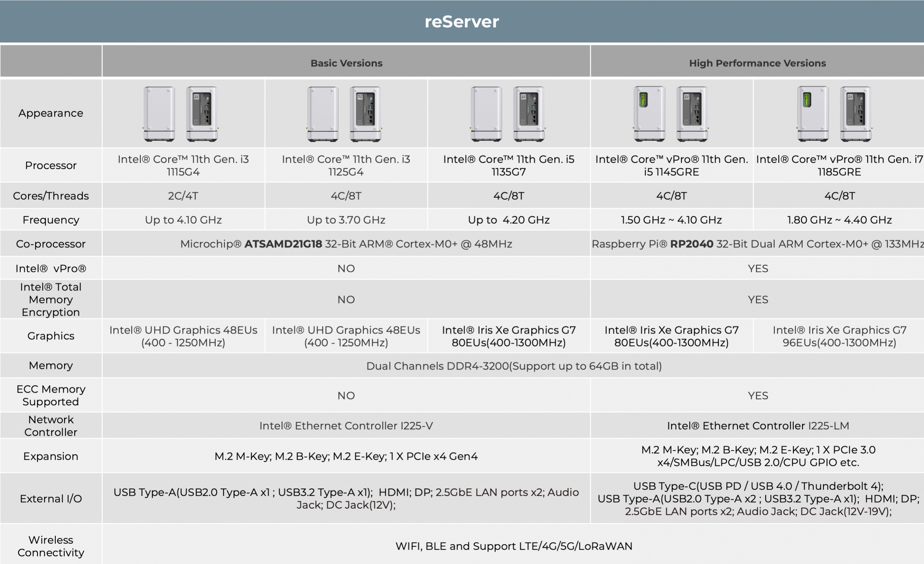Click the i7 1185GRE green-module device image
Image resolution: width=924 pixels, height=564 pixels.
[812, 114]
